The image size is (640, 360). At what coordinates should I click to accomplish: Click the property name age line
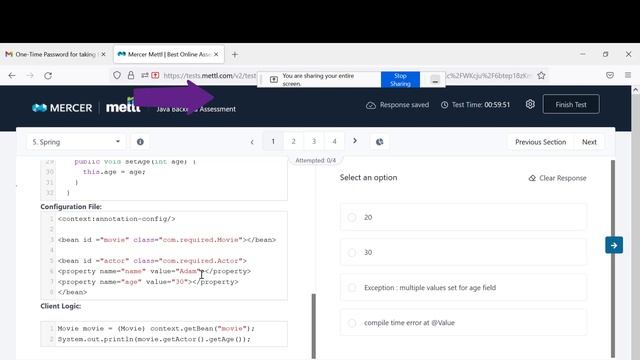148,282
